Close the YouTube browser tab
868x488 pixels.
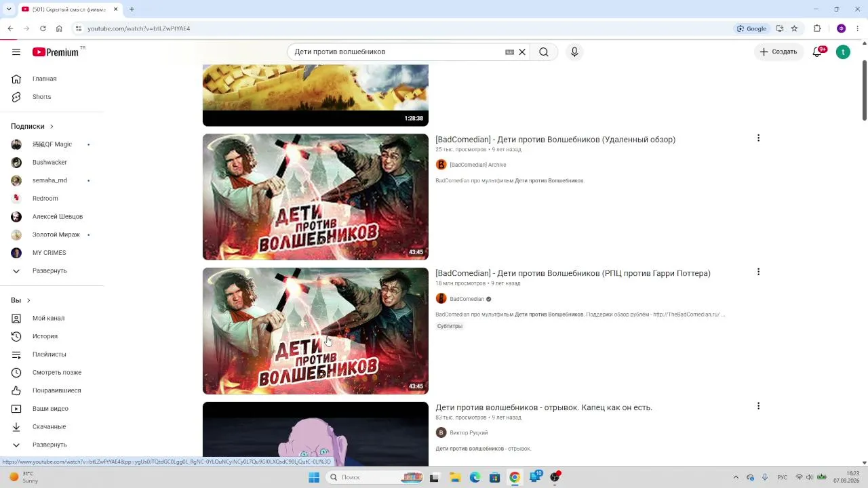pyautogui.click(x=115, y=9)
